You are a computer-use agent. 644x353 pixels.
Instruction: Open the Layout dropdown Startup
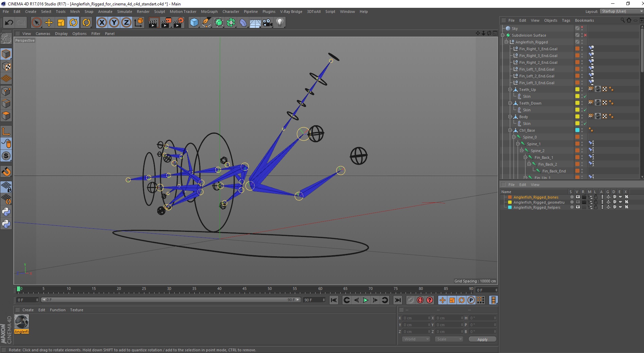coord(621,11)
